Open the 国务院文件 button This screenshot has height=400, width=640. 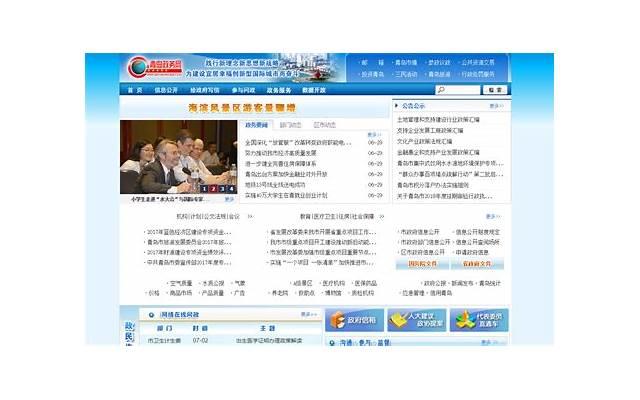(422, 264)
